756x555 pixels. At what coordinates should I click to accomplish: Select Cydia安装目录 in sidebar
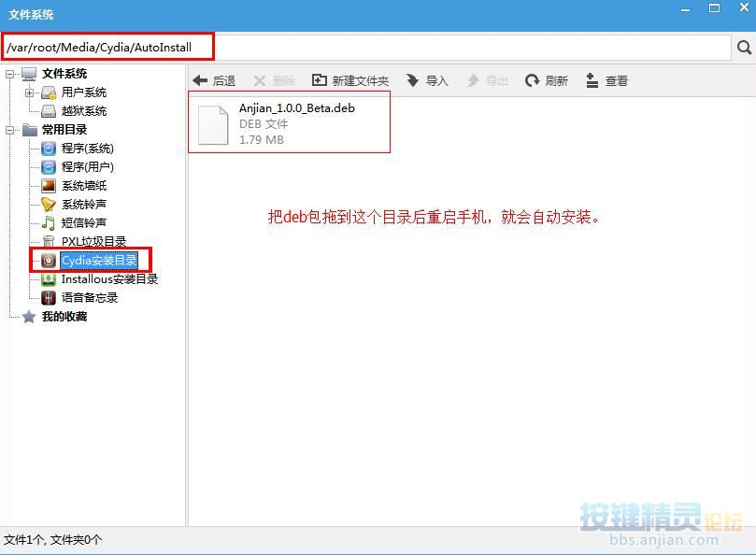click(x=98, y=261)
